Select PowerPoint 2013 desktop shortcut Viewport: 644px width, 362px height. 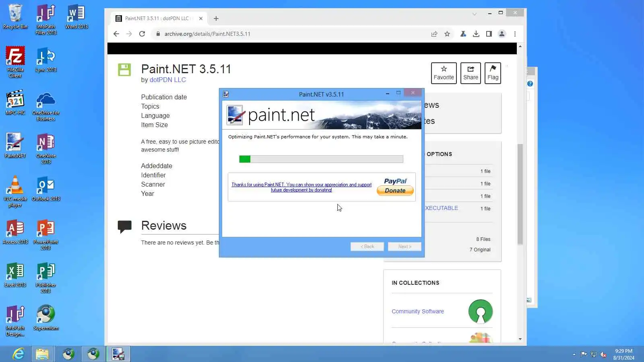[46, 234]
